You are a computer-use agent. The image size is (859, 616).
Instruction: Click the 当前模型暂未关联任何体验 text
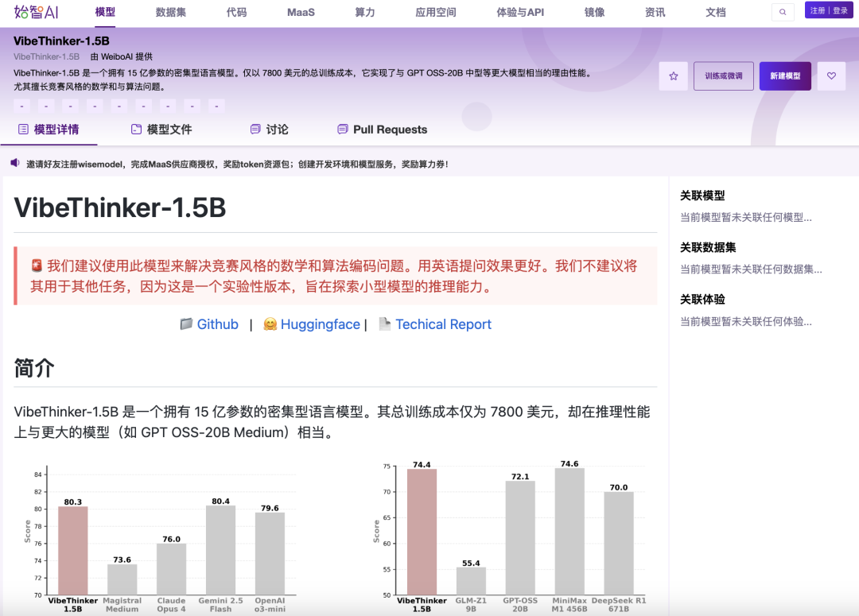click(x=745, y=321)
